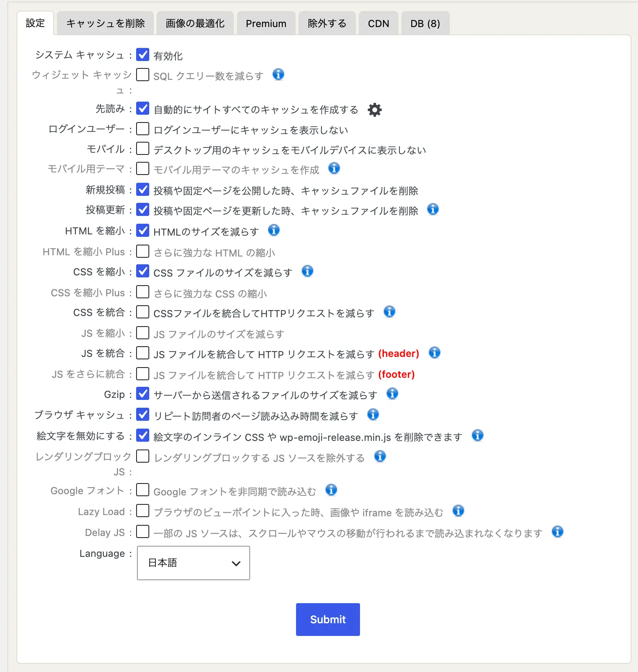The width and height of the screenshot is (638, 672).
Task: Click info icon for モバイル用テーマのキャッシュを作成
Action: coord(334,168)
